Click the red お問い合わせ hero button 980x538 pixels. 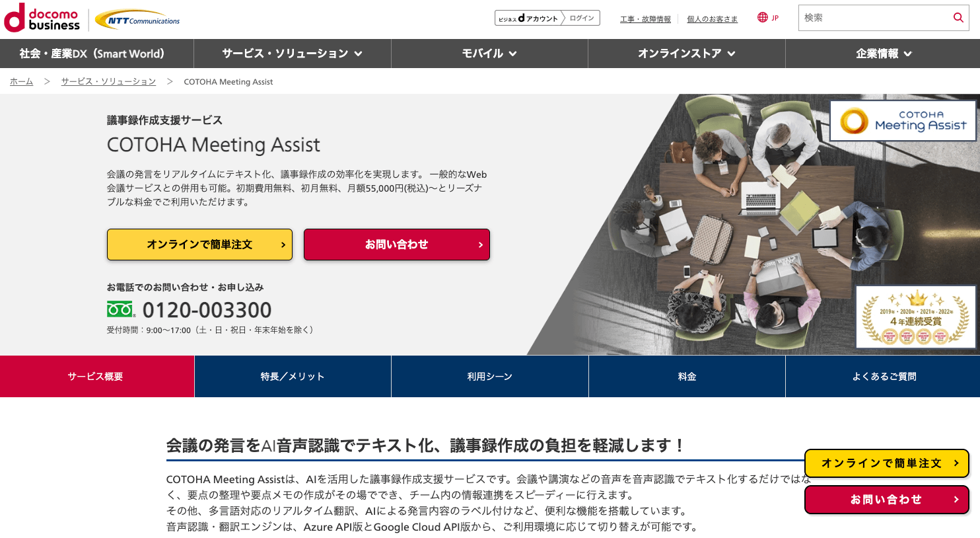click(397, 245)
